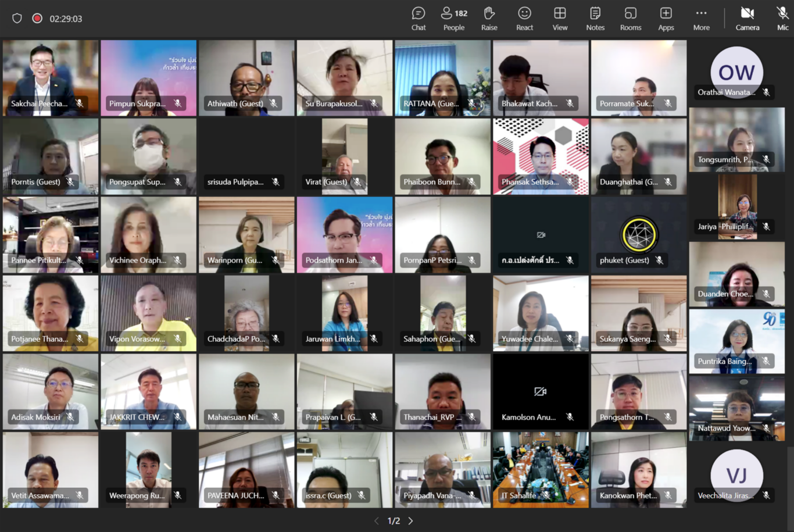Raise your hand in the meeting

489,19
